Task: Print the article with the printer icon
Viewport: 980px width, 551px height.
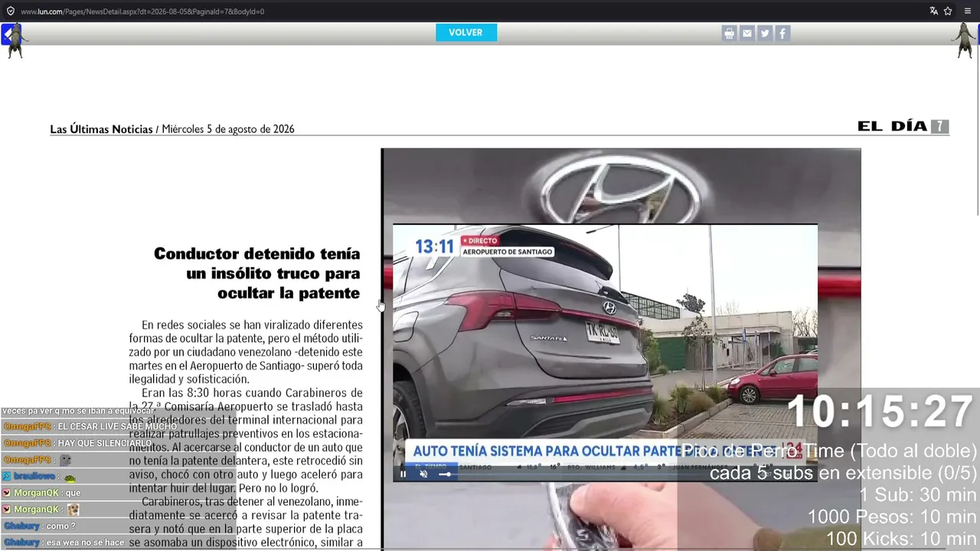Action: [729, 33]
